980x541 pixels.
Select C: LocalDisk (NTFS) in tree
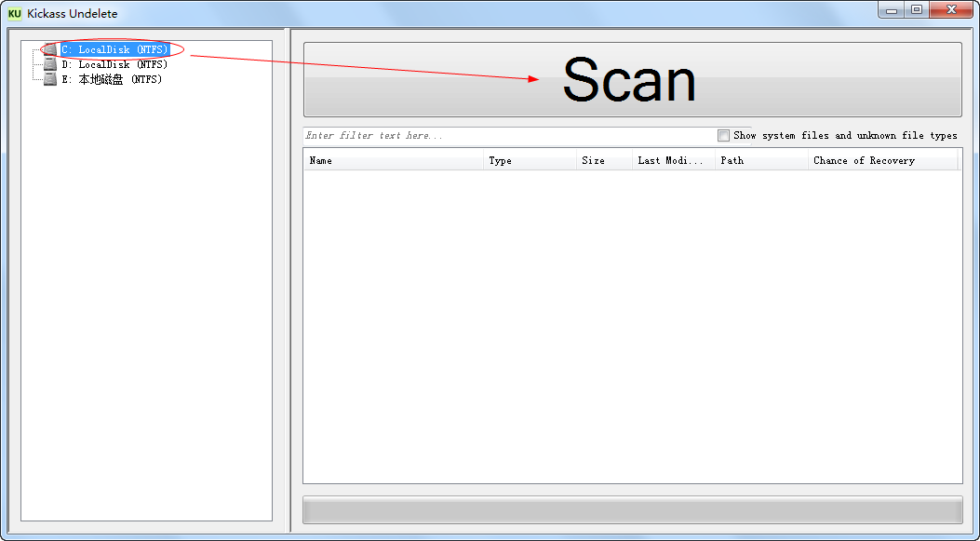(114, 50)
